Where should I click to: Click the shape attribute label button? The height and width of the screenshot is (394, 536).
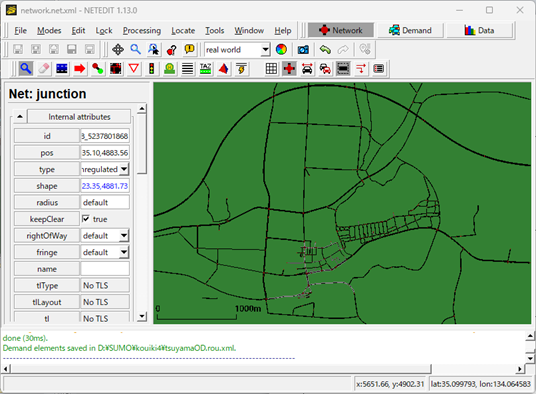[x=47, y=186]
